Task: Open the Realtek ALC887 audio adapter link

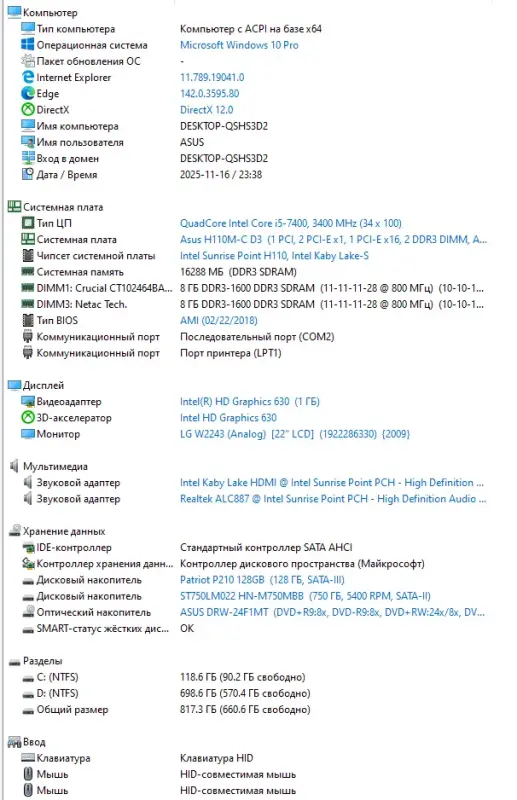Action: coord(333,498)
